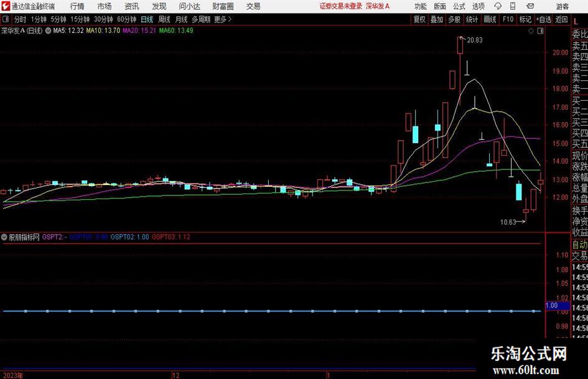Click the MA20: 15.21 value
588x379 pixels.
coord(139,30)
